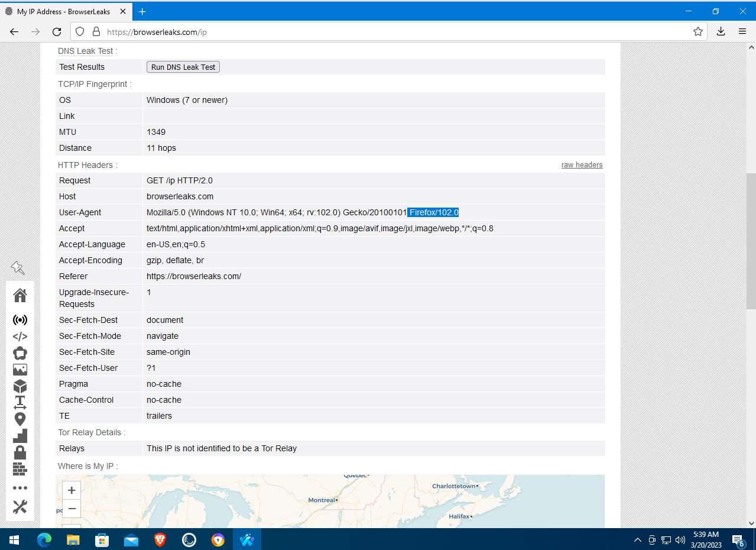Viewport: 756px width, 550px height.
Task: Click the Montreal label on the map
Action: [x=322, y=500]
